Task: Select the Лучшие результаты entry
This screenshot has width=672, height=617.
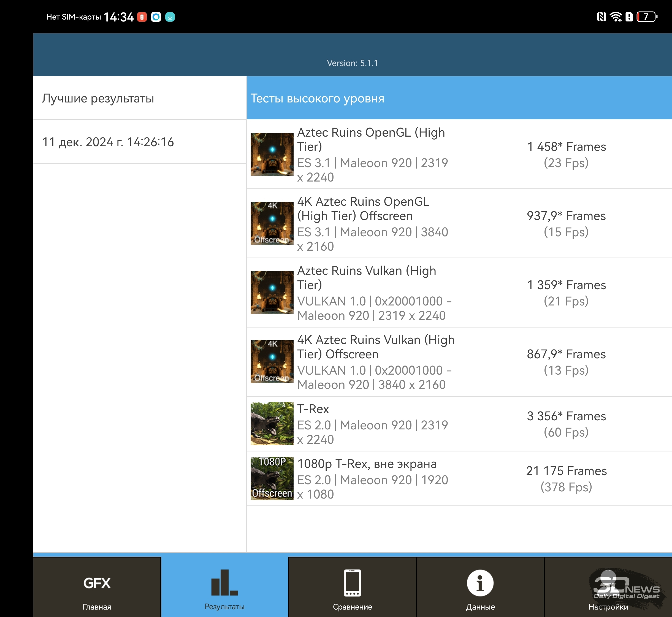Action: click(x=140, y=98)
